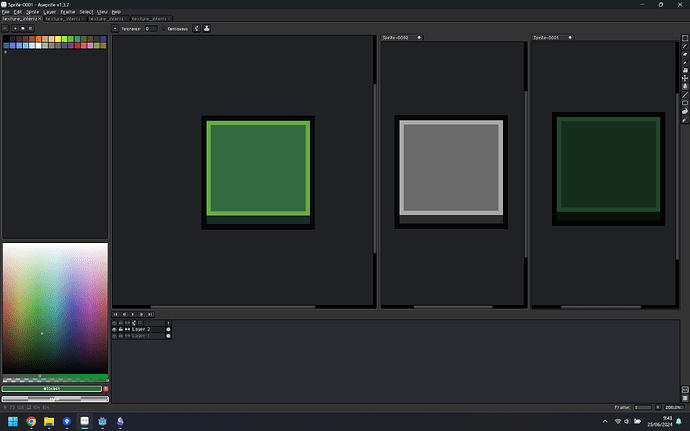This screenshot has height=431, width=690.
Task: Switch to the Sprite-0002 editor tab
Action: tap(401, 37)
